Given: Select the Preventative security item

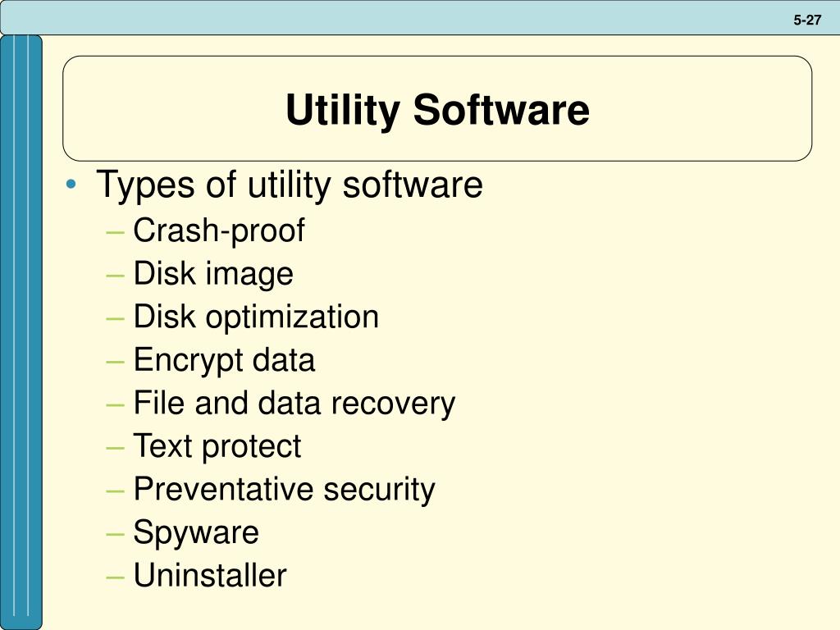Looking at the screenshot, I should (x=284, y=489).
